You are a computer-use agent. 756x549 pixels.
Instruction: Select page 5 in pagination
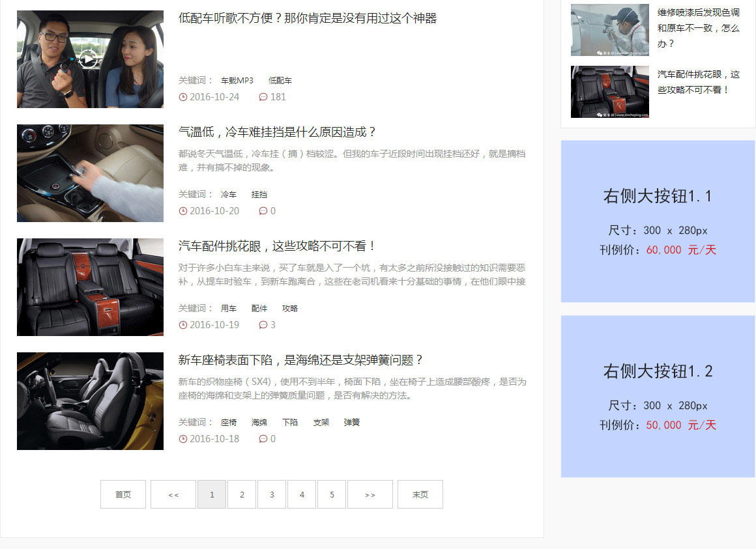tap(332, 494)
